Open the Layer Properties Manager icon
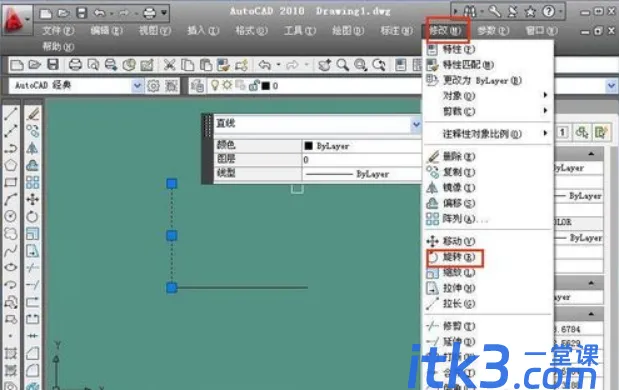Screen dimensions: 619x390 [x=198, y=85]
